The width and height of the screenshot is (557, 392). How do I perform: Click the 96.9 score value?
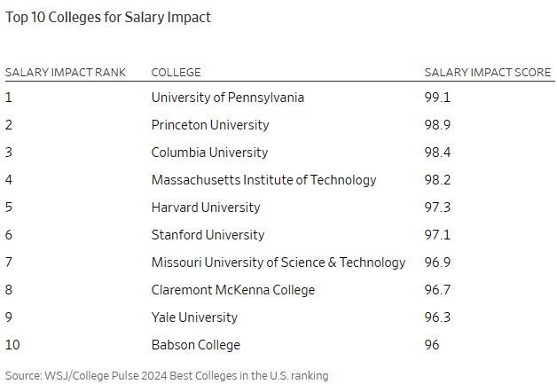437,263
